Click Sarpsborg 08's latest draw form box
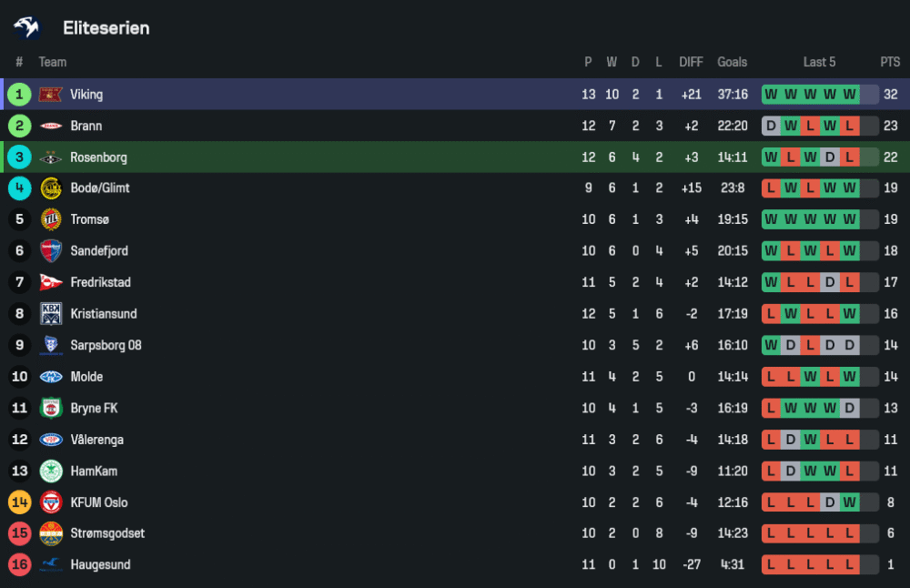The image size is (910, 588). click(850, 346)
